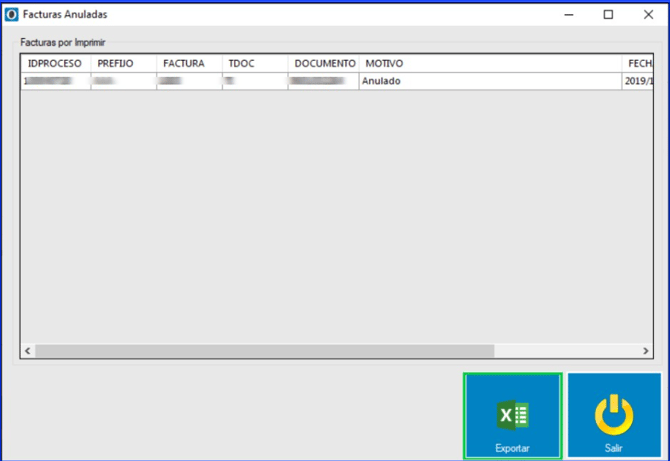The width and height of the screenshot is (670, 461).
Task: Minimize the Facturas Anuladas window
Action: click(568, 15)
